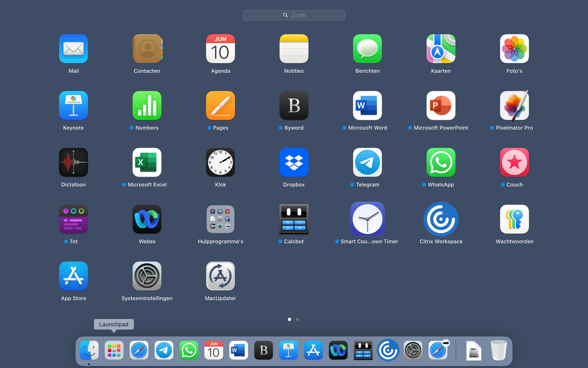
Task: Launch Telegram from the Launchpad grid
Action: tap(367, 162)
